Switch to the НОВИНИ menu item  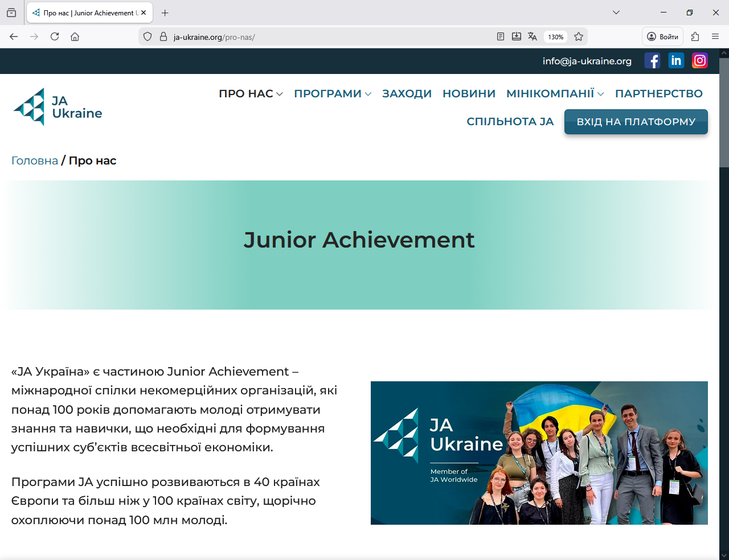(469, 93)
